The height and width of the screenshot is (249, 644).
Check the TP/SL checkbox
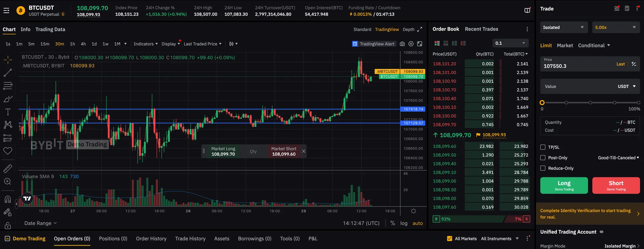click(543, 147)
